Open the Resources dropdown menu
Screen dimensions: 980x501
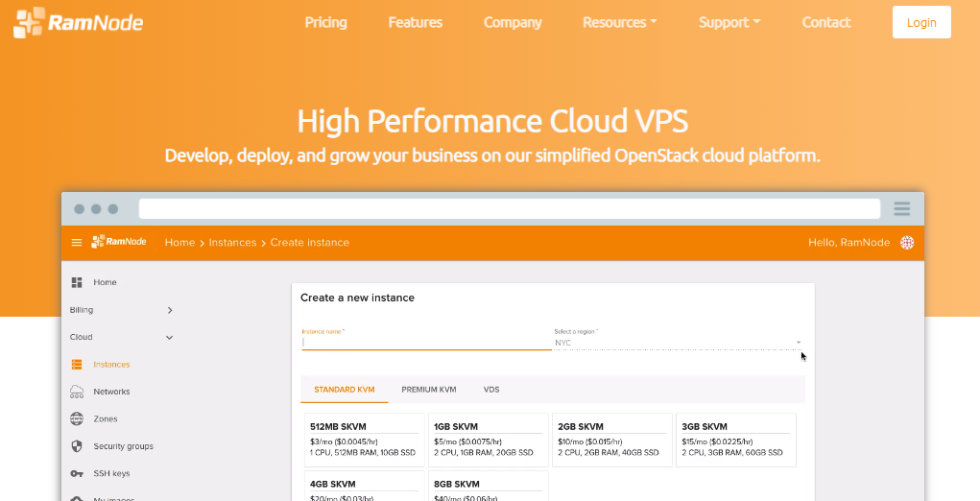[619, 22]
